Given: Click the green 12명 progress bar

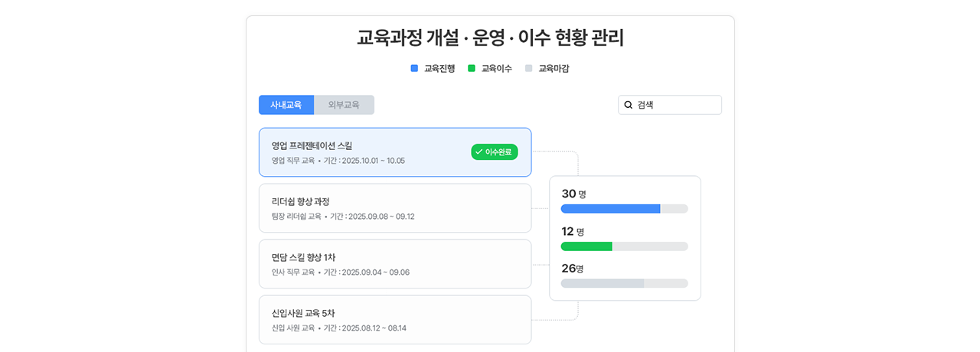Looking at the screenshot, I should point(586,246).
